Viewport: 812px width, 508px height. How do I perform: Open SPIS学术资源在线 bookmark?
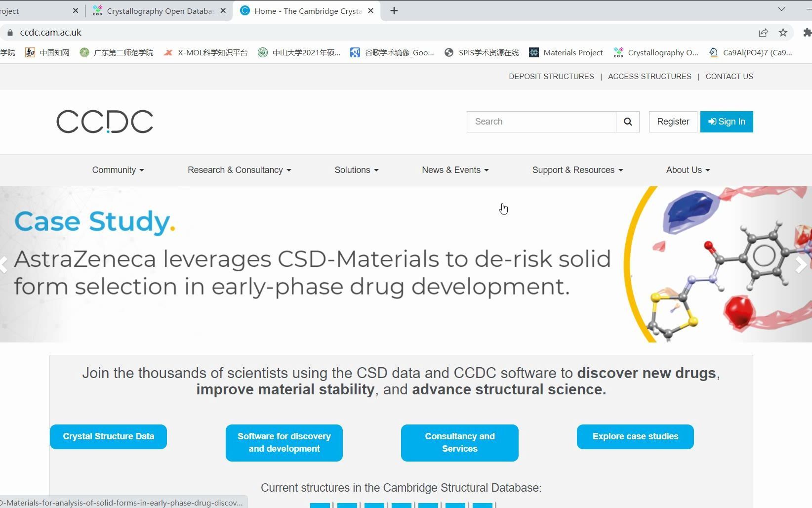[482, 52]
